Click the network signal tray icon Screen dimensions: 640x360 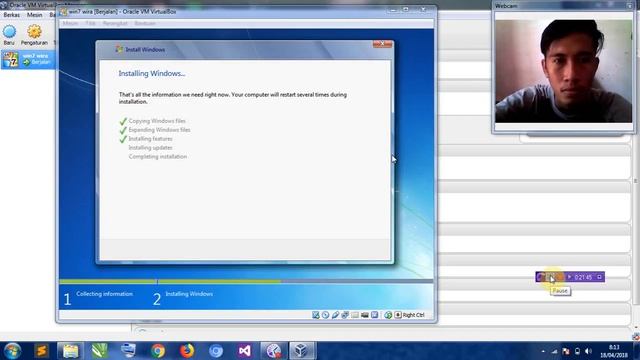point(554,351)
